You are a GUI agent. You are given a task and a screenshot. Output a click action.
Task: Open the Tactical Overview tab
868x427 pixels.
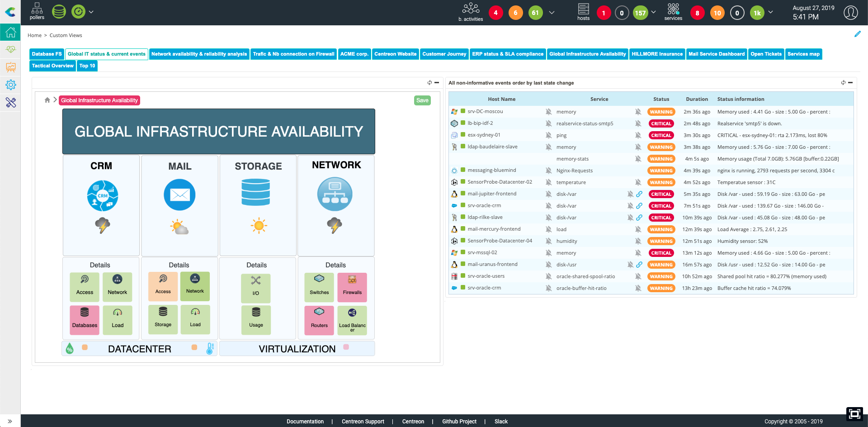[x=52, y=66]
